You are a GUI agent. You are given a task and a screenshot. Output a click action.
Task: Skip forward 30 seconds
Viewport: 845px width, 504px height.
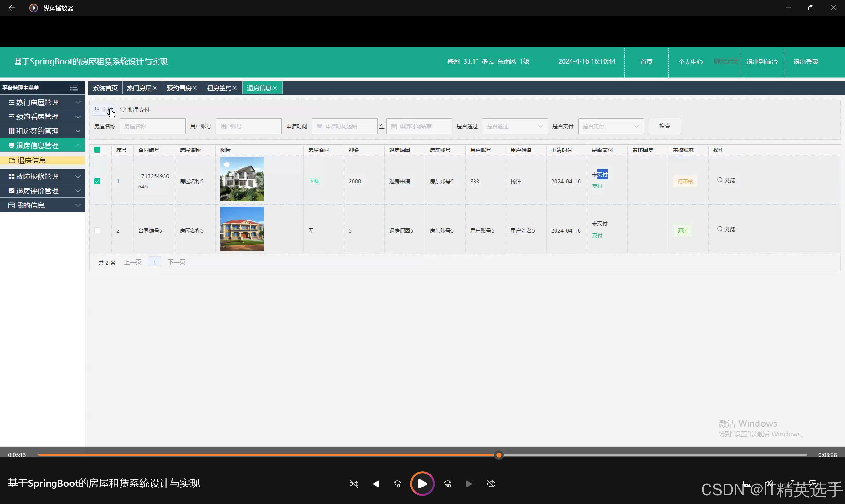447,484
